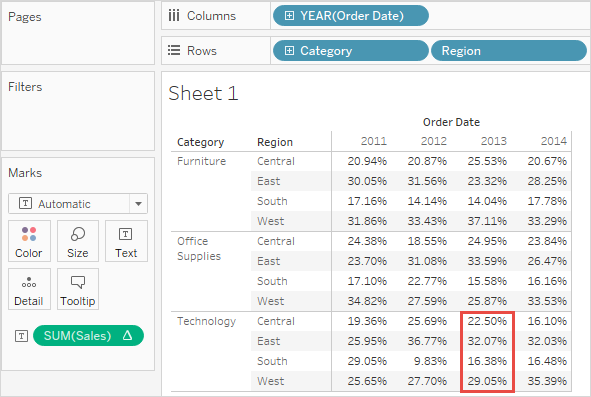Open the Size marks card

(x=78, y=241)
